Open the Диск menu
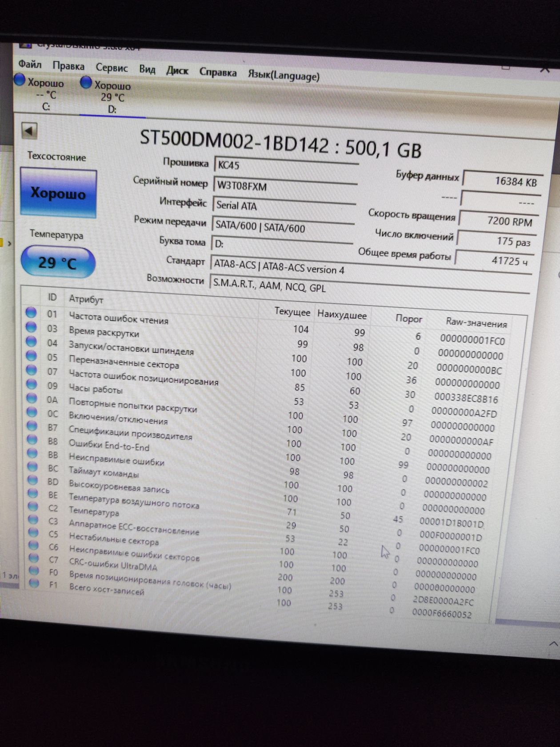 (x=177, y=71)
